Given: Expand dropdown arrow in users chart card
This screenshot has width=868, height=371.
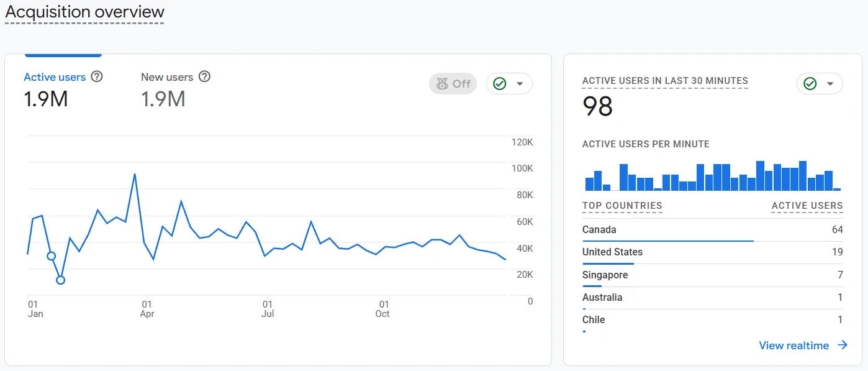Looking at the screenshot, I should pos(520,84).
